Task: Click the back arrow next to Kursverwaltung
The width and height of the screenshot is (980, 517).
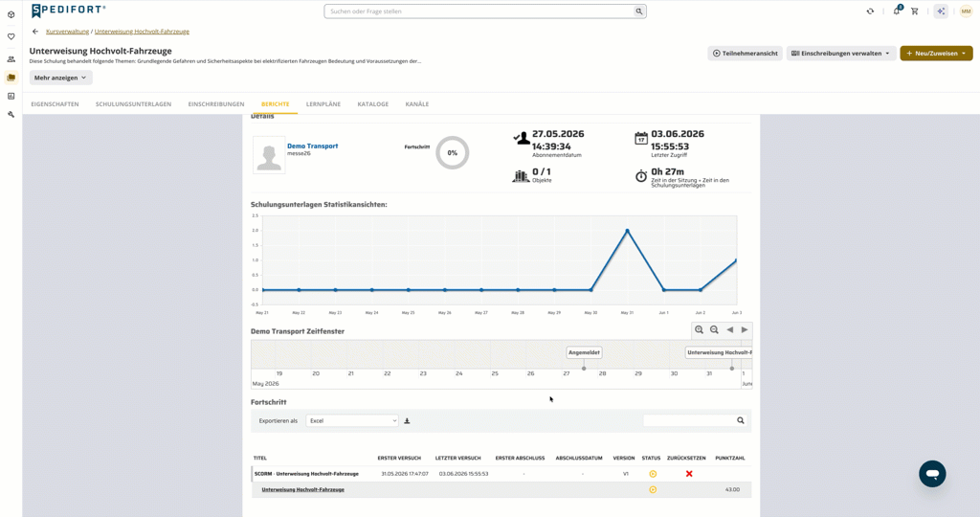Action: point(35,32)
